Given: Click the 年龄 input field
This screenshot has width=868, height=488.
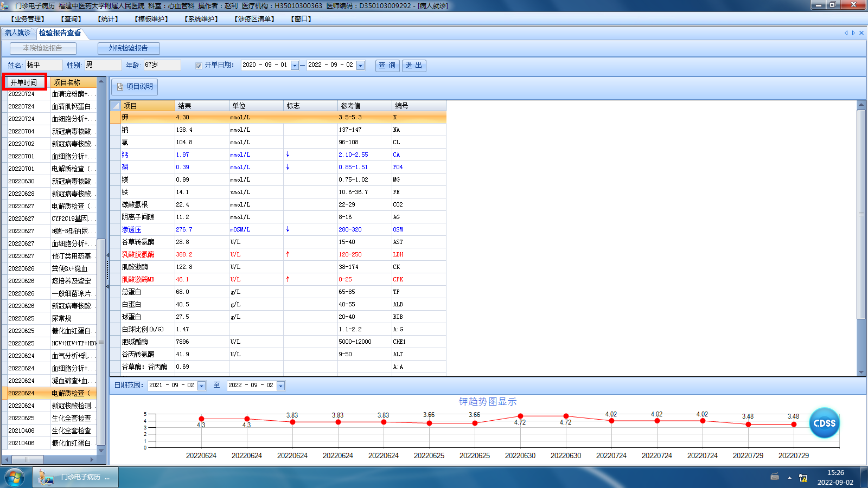Looking at the screenshot, I should [x=162, y=65].
